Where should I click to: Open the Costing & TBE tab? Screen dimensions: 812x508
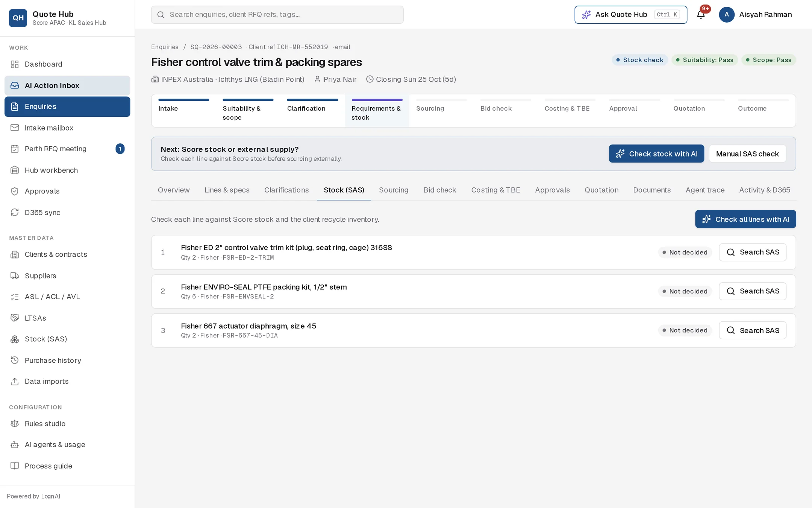point(495,190)
